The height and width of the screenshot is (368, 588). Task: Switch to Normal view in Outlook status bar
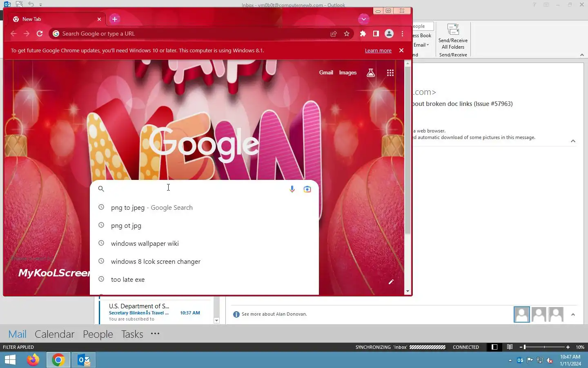coord(494,347)
